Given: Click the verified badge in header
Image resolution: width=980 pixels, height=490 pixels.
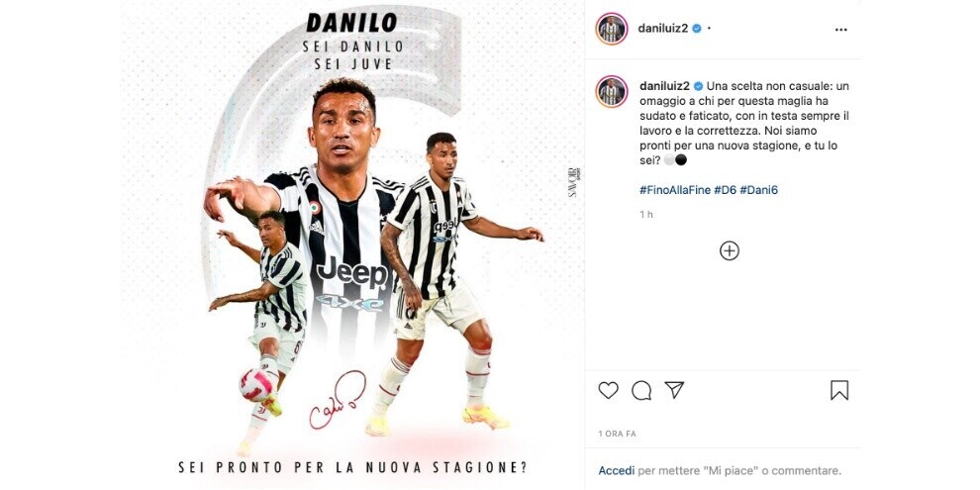Looking at the screenshot, I should (x=697, y=28).
